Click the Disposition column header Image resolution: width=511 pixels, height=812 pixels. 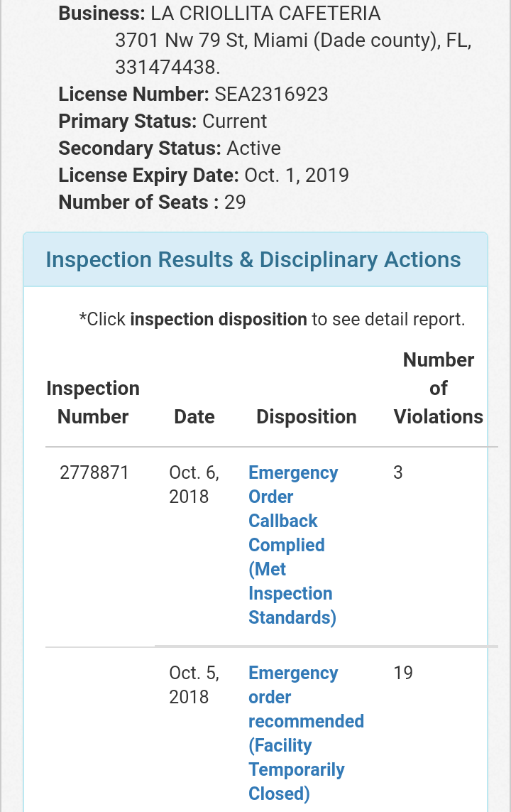point(306,416)
